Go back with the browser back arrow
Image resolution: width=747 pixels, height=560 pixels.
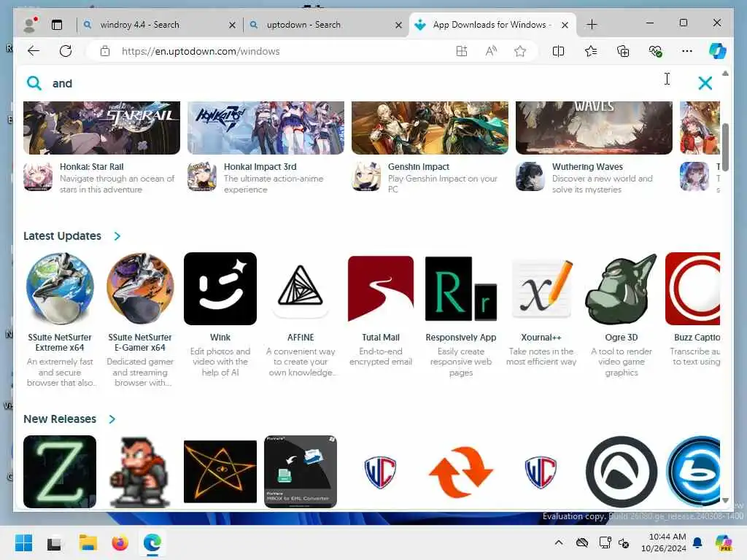click(x=34, y=51)
